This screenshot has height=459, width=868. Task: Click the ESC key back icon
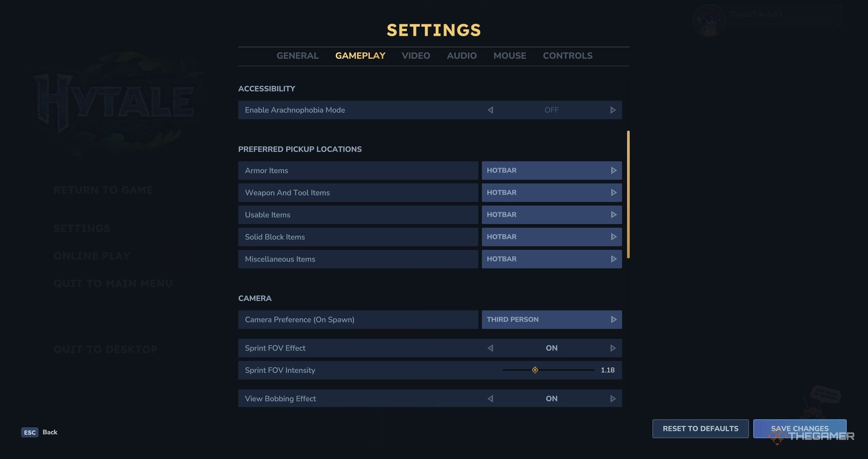30,432
